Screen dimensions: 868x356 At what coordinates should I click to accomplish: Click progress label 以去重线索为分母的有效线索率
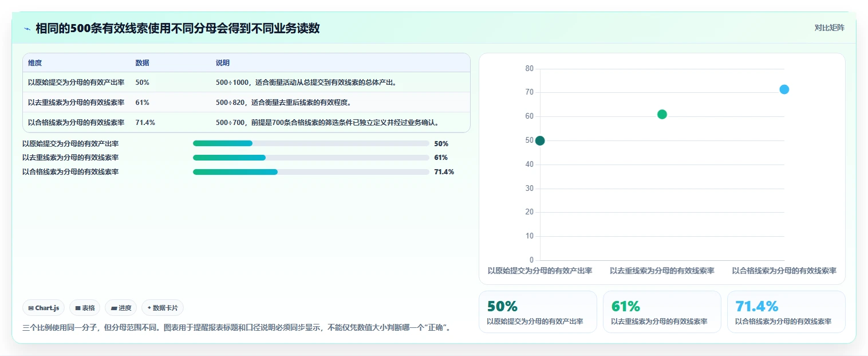[70, 158]
